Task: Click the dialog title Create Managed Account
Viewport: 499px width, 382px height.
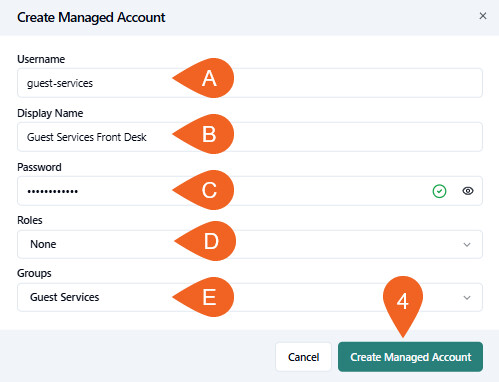Action: click(x=91, y=18)
